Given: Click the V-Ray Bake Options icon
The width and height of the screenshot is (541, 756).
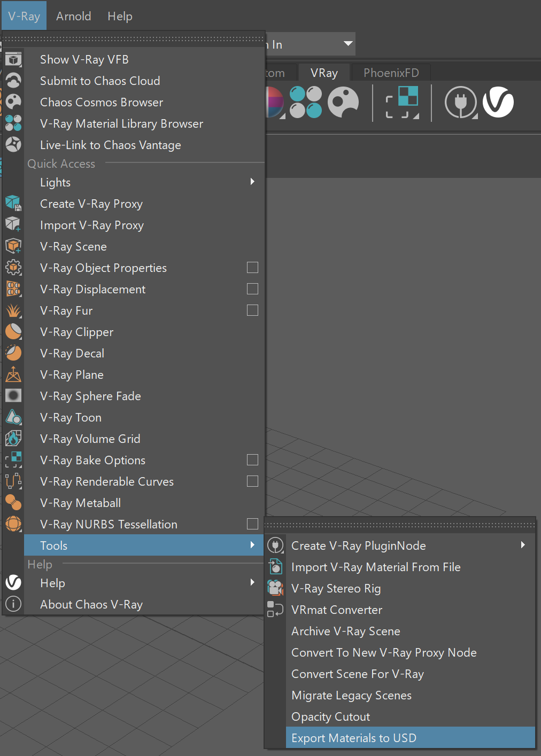Looking at the screenshot, I should (x=13, y=460).
